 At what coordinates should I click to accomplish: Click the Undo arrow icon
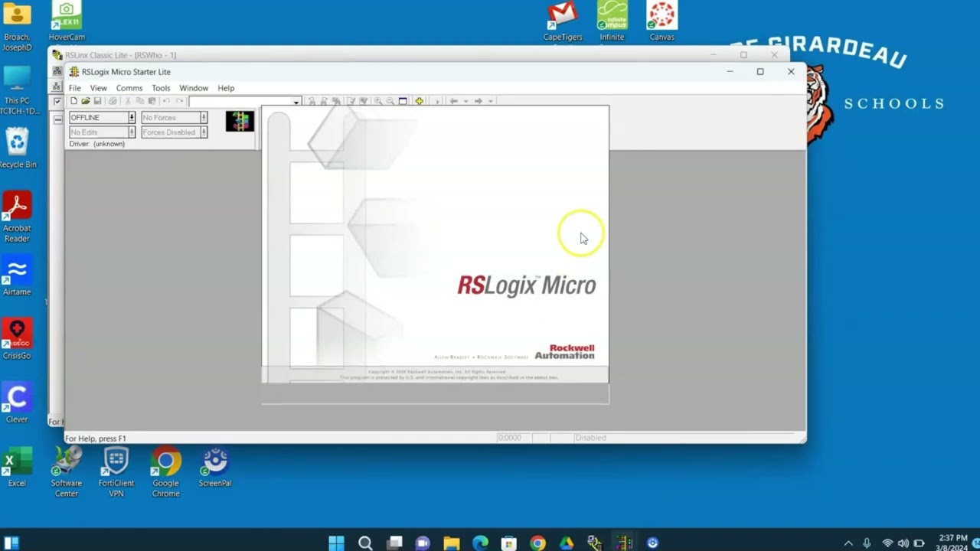(x=166, y=101)
